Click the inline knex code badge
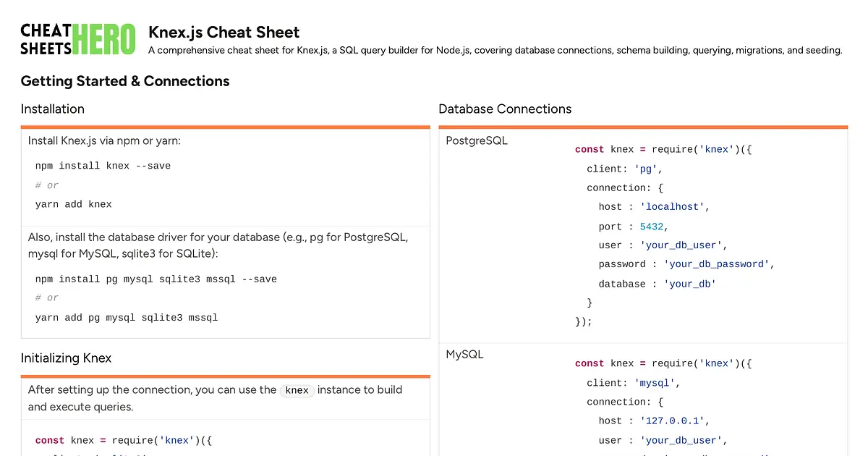This screenshot has width=868, height=456. click(297, 389)
